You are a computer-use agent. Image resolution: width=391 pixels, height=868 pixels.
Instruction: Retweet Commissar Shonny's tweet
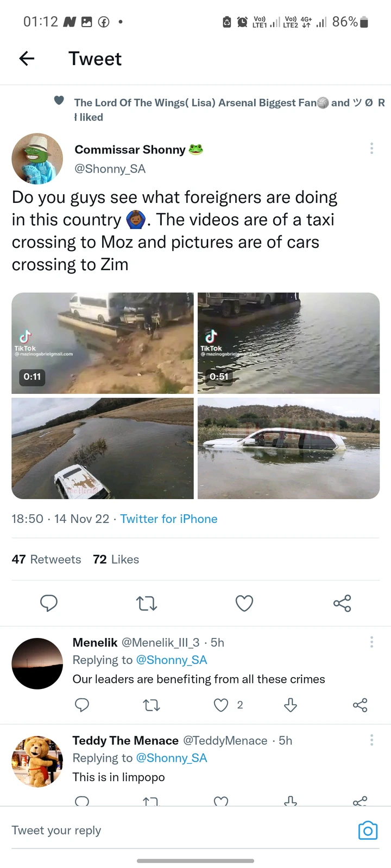(x=147, y=603)
